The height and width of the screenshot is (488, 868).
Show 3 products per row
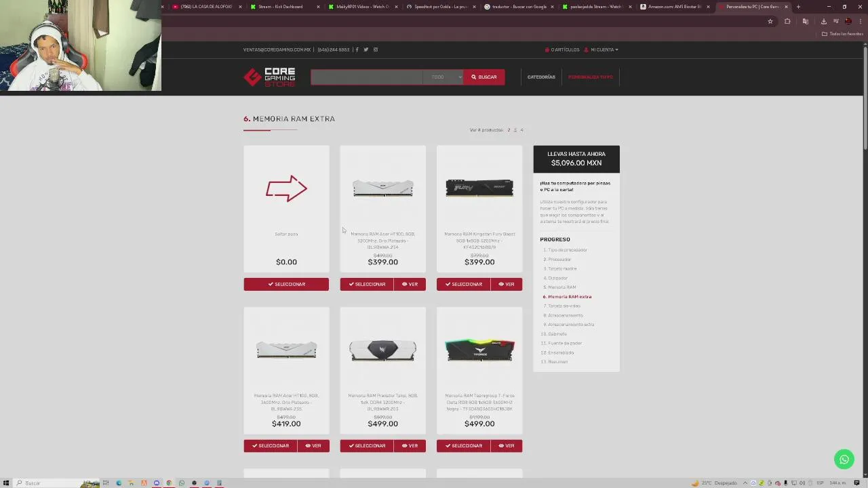(515, 129)
